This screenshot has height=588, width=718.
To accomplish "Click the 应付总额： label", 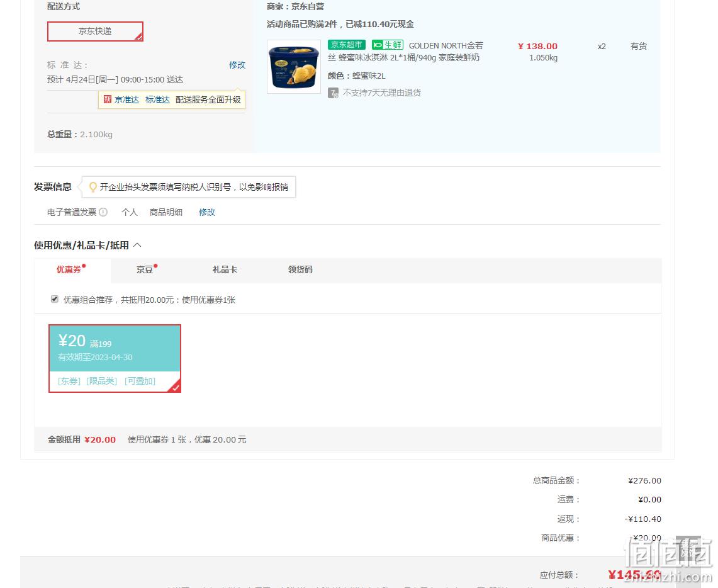I will tap(559, 575).
